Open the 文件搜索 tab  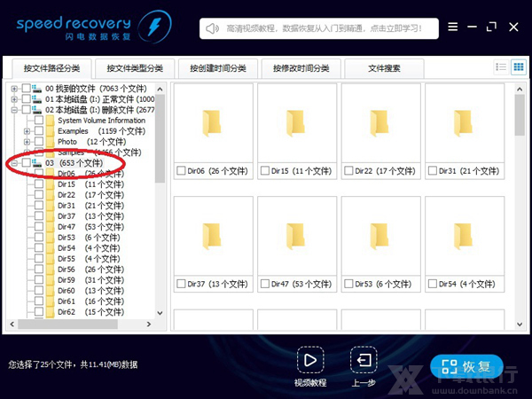point(384,68)
